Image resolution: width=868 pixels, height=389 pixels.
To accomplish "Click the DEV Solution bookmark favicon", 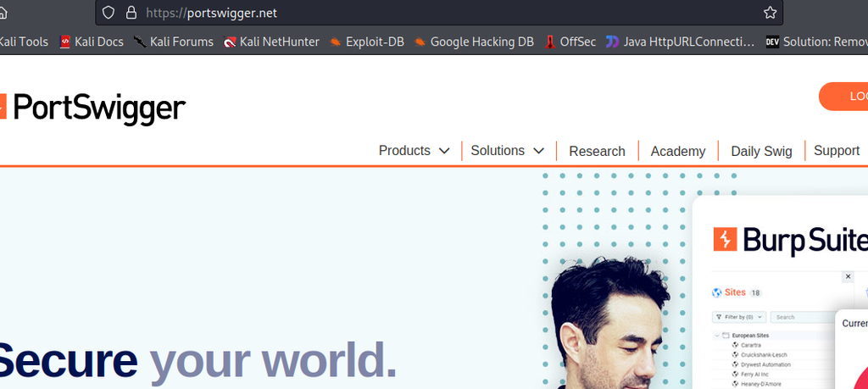I will [771, 42].
